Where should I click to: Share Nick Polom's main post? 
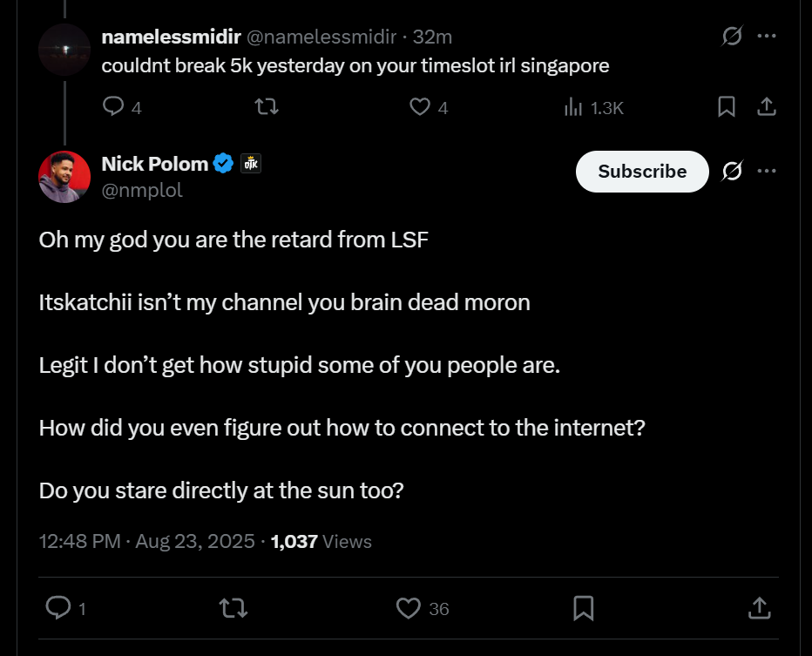759,608
